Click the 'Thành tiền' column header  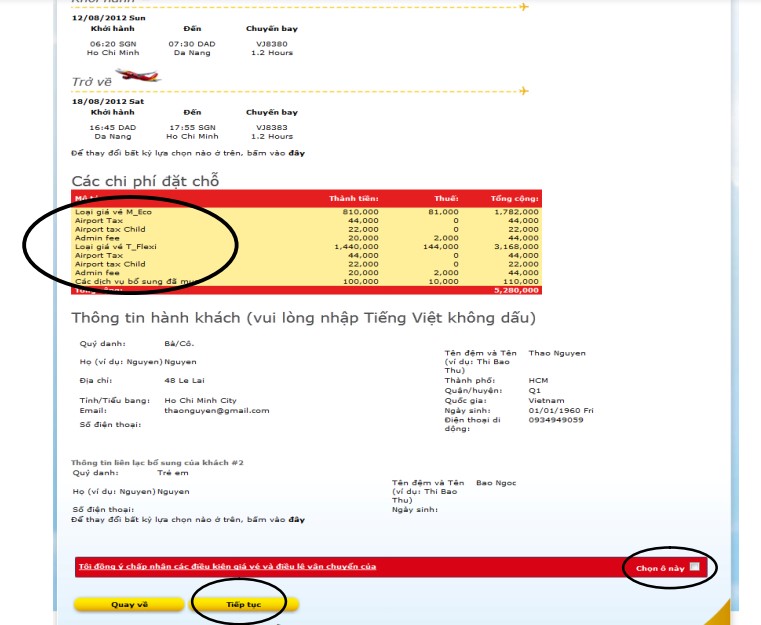click(x=356, y=198)
